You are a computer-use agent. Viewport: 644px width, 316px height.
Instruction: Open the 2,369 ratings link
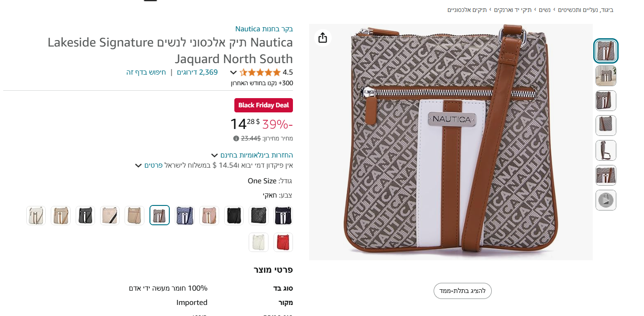[197, 72]
